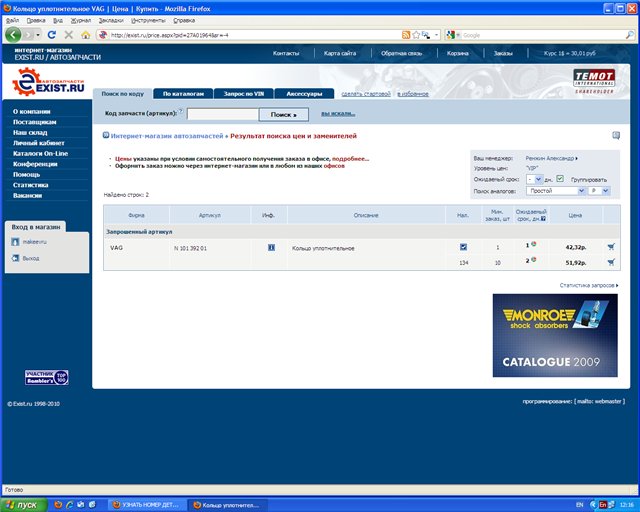This screenshot has height=512, width=640.
Task: Open the Поиск аналогов Простой dropdown
Action: [556, 191]
